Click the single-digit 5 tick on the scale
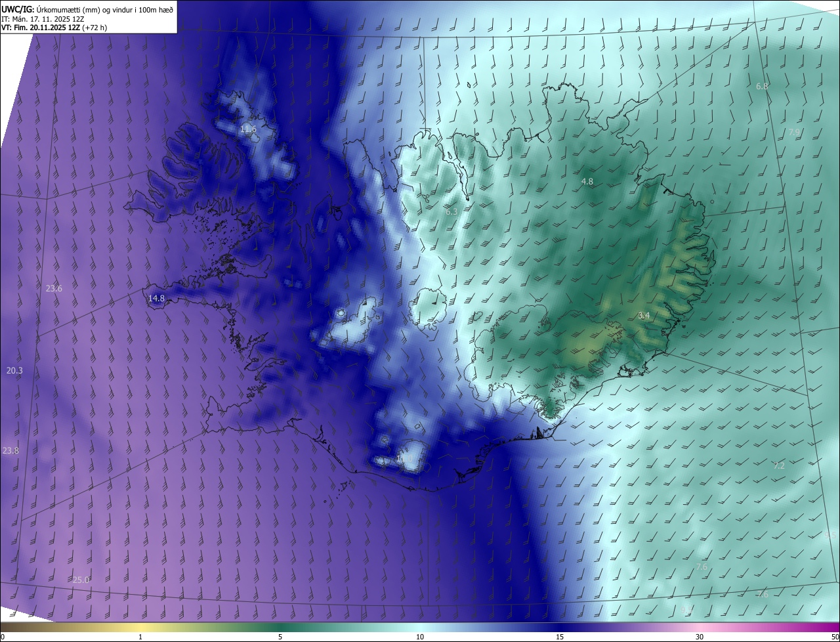Image resolution: width=840 pixels, height=642 pixels. click(280, 637)
